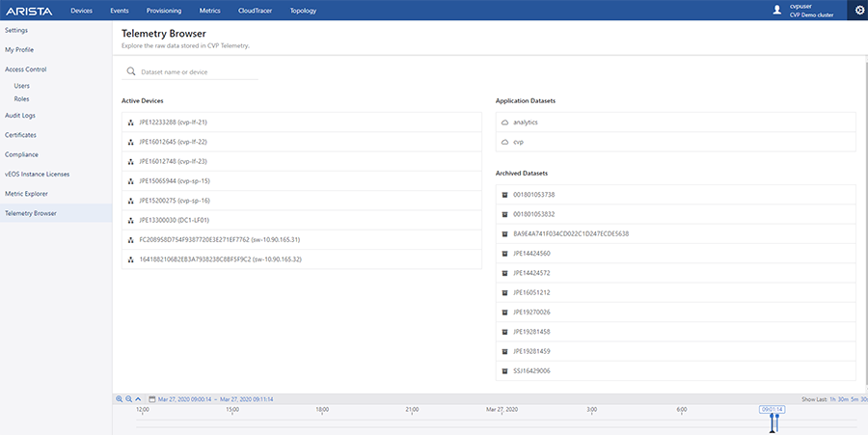Open archived dataset JPE19281459
This screenshot has width=868, height=435.
pyautogui.click(x=675, y=351)
